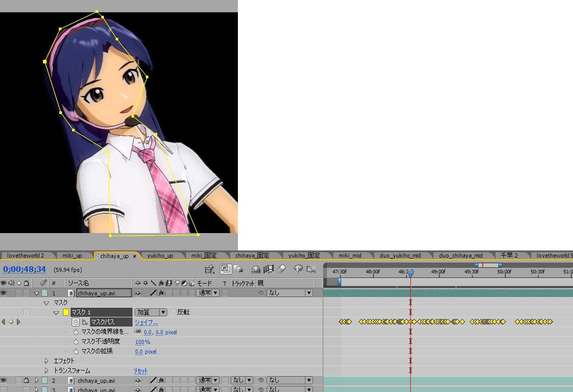This screenshot has height=392, width=573.
Task: Close the chihaya_up tab
Action: (135, 256)
